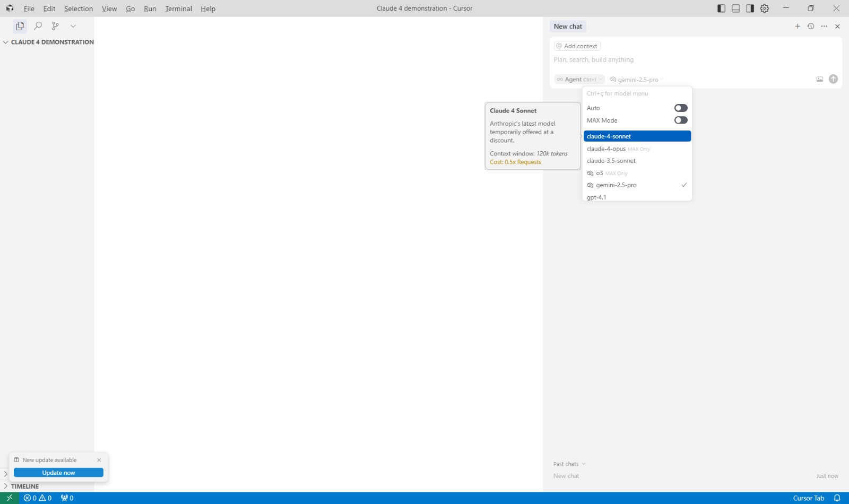Viewport: 849px width, 504px height.
Task: Toggle the bottom panel layout icon
Action: 735,8
